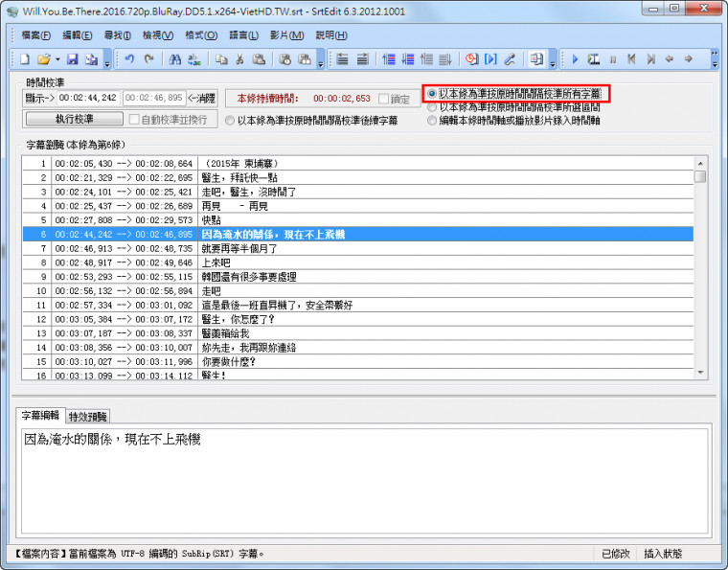This screenshot has width=728, height=570.
Task: Click the Paste with clock icon
Action: point(285,59)
